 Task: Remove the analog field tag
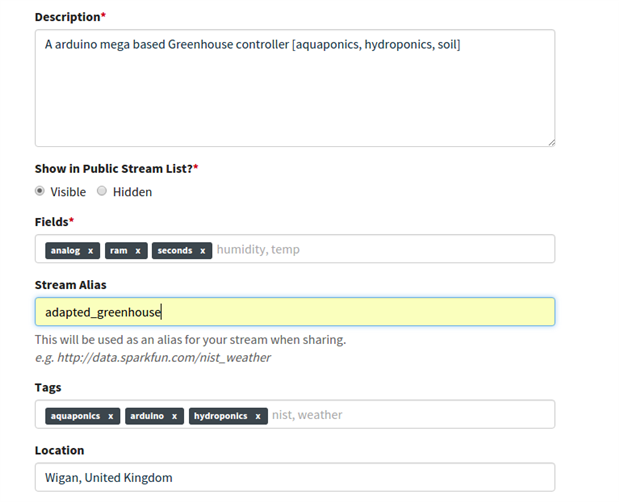[90, 251]
